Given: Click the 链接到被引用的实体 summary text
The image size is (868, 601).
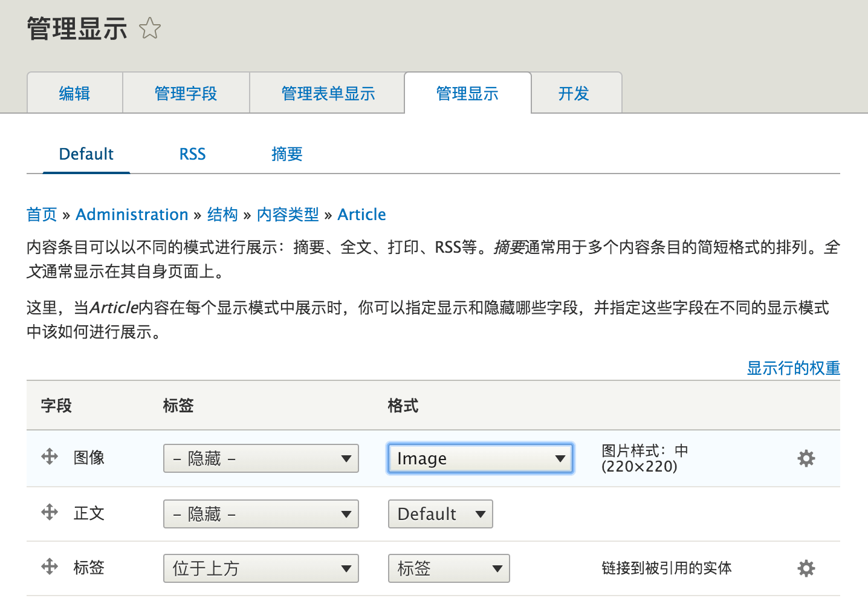Looking at the screenshot, I should point(667,568).
